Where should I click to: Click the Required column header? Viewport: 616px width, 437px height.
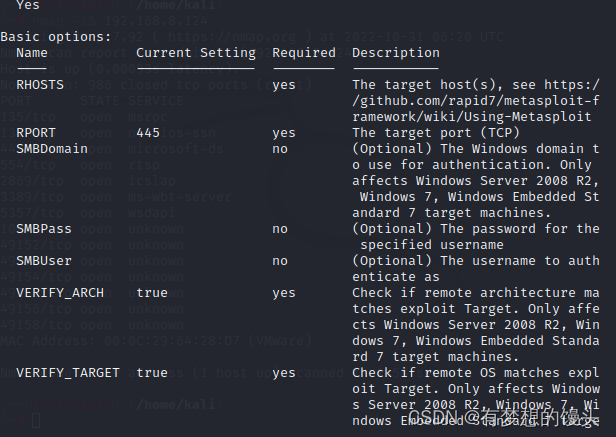coord(304,53)
